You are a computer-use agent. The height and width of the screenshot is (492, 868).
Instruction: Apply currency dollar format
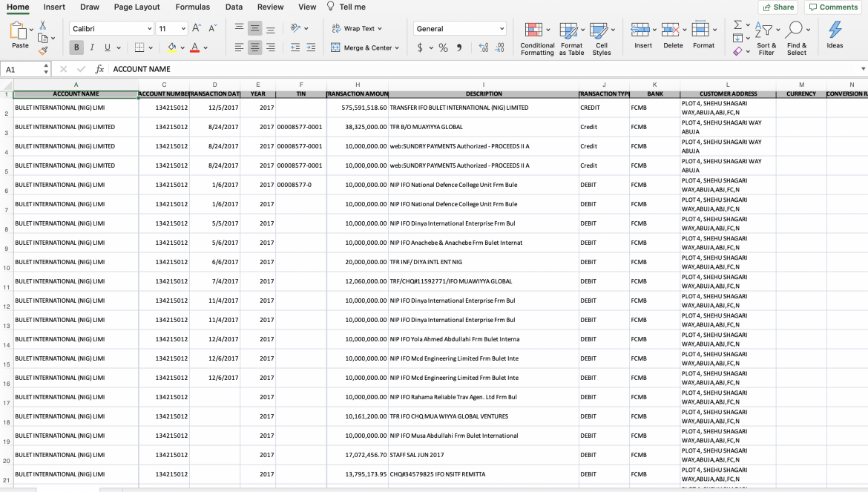[x=420, y=47]
